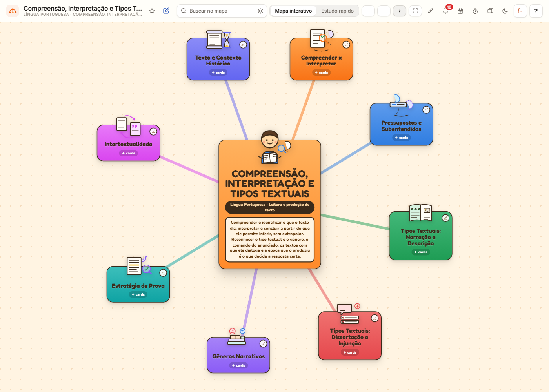
Task: Edit the Pressupostos e Subentendidos node
Action: tap(426, 110)
